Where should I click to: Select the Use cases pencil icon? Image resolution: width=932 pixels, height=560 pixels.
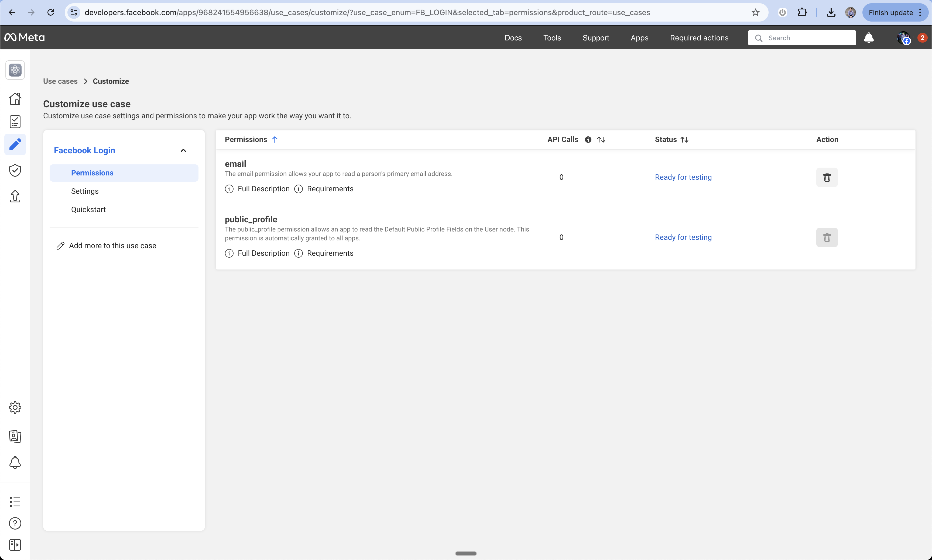click(15, 144)
